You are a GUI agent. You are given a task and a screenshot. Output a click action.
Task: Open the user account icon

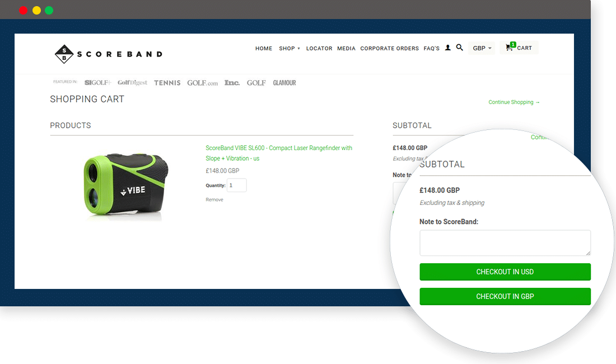[447, 48]
